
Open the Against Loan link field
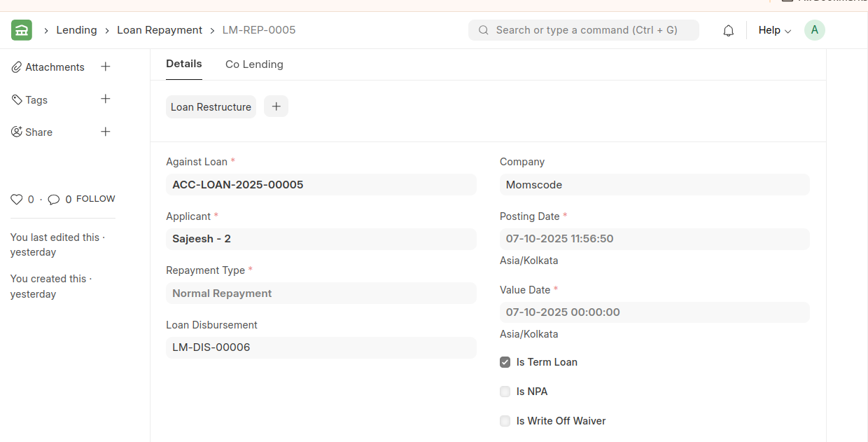(321, 185)
